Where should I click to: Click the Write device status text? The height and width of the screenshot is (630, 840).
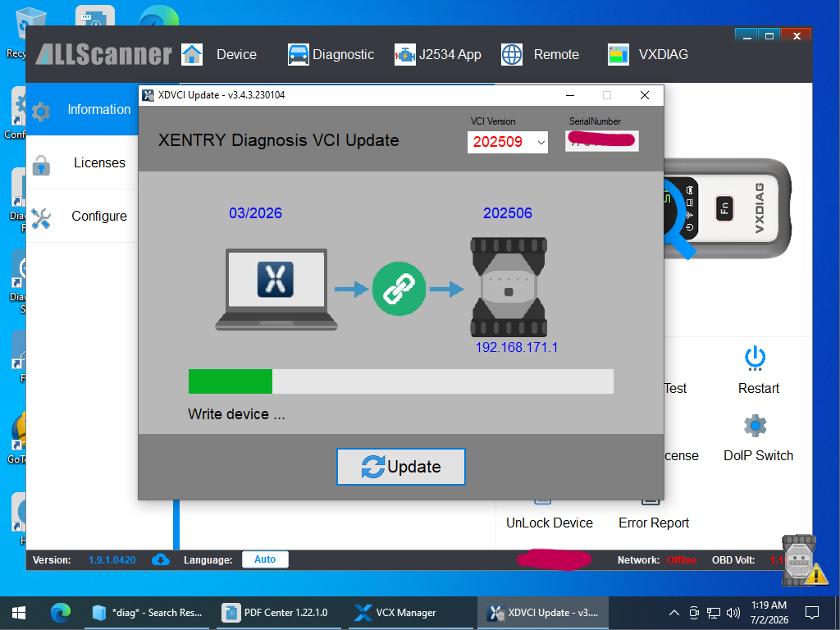tap(236, 414)
